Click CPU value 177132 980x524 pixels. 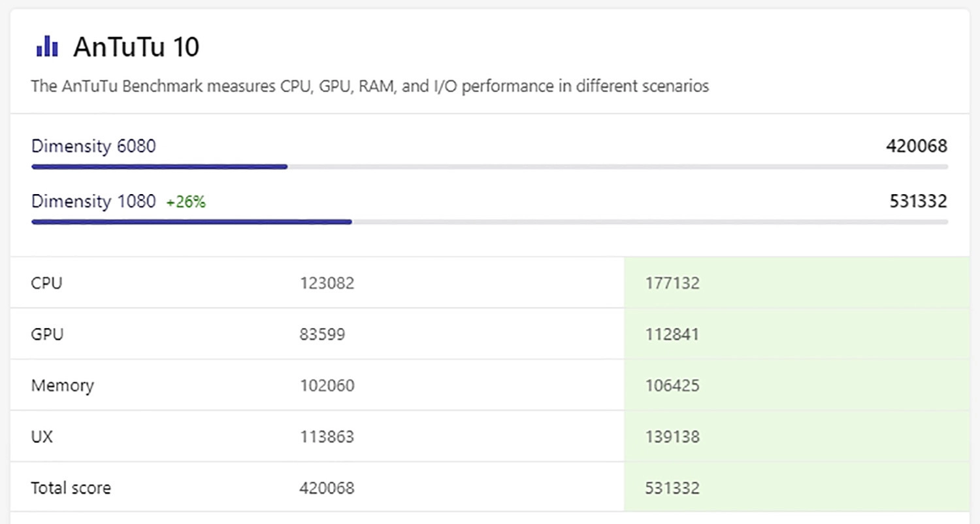click(x=672, y=284)
